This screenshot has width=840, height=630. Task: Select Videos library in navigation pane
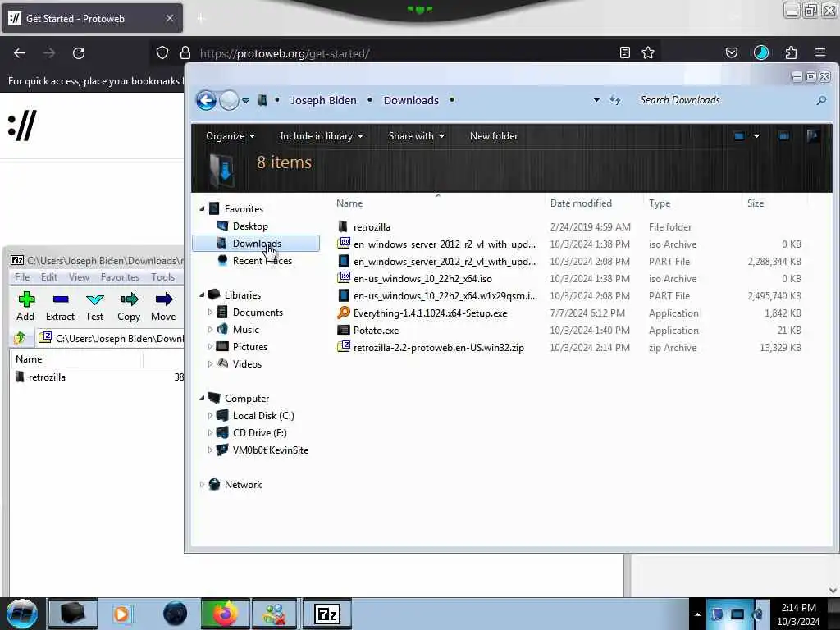[247, 363]
